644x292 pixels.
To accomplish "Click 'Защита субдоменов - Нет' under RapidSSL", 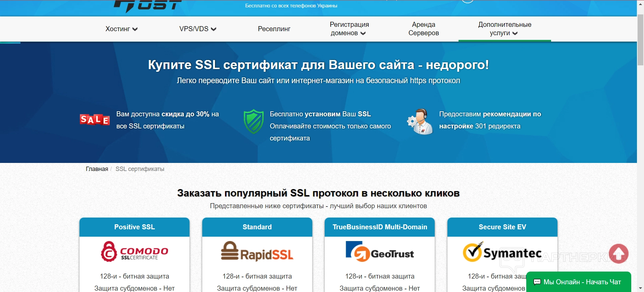I will 257,288.
